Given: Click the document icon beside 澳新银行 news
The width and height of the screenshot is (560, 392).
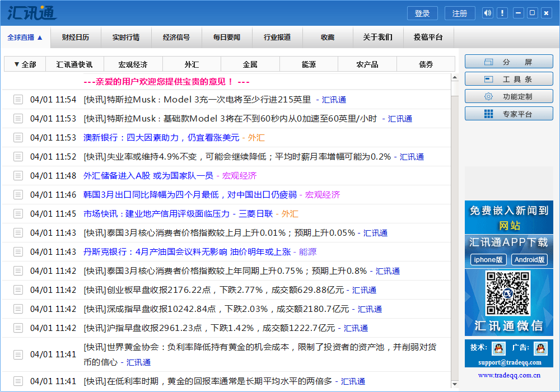Looking at the screenshot, I should (18, 137).
